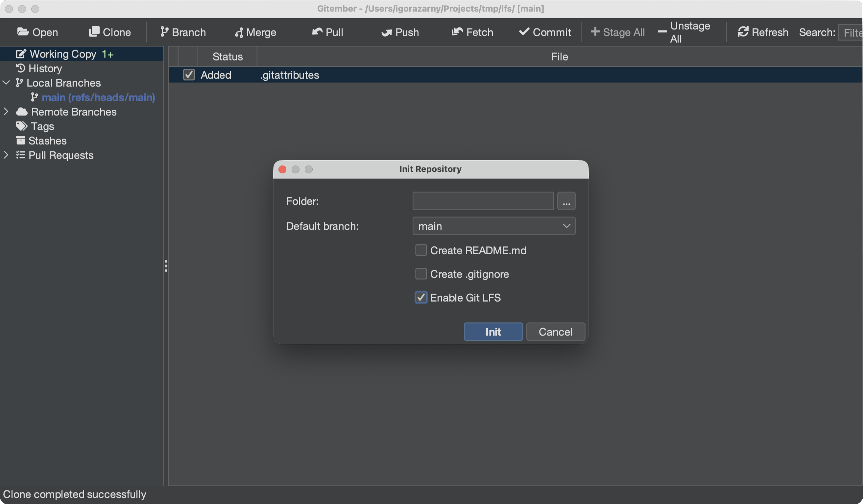Click the Unstage All label
863x504 pixels.
tap(690, 32)
